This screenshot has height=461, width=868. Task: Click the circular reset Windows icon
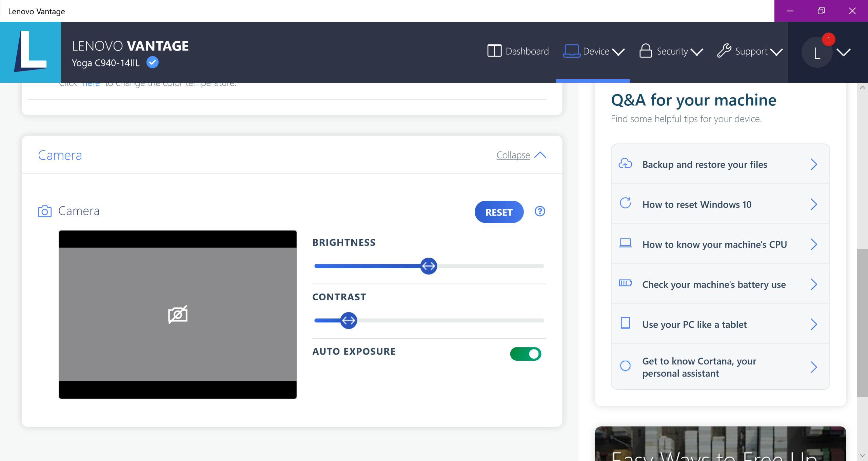[625, 203]
